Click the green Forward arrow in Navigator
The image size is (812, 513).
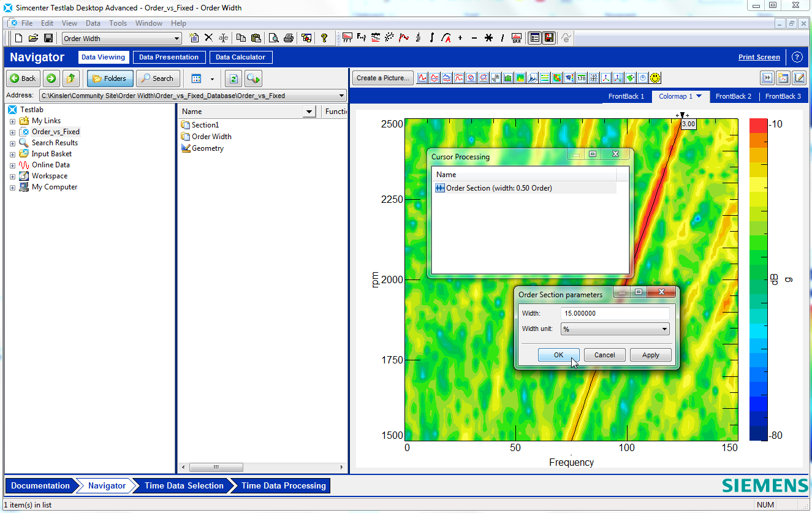pyautogui.click(x=51, y=78)
